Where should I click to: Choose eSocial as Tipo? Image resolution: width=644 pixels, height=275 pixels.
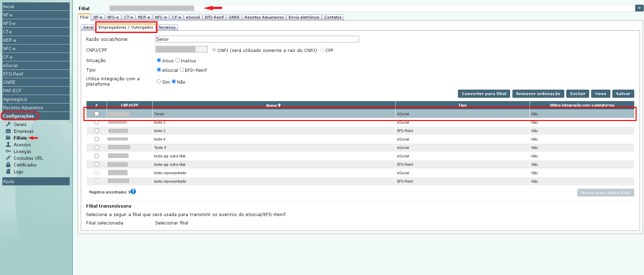(x=159, y=70)
